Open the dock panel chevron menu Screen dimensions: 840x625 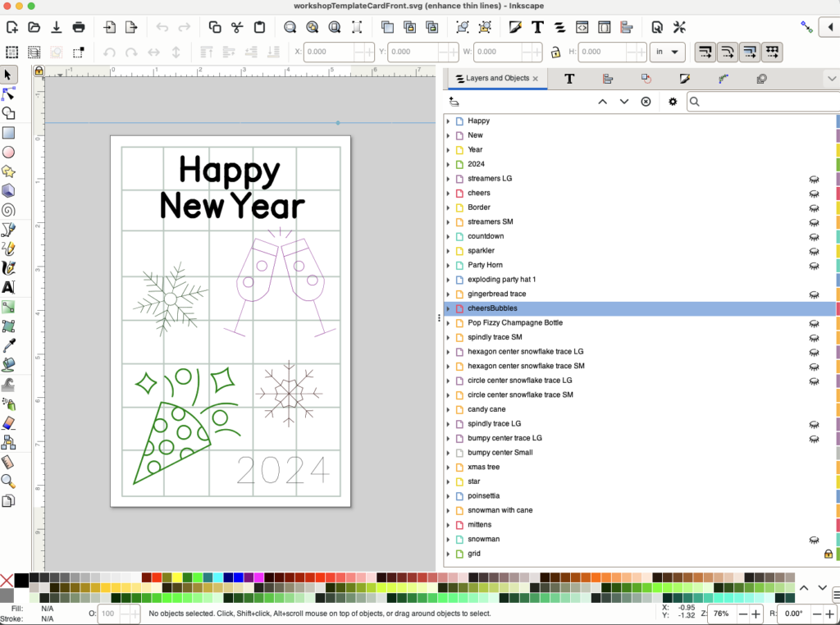pos(832,79)
